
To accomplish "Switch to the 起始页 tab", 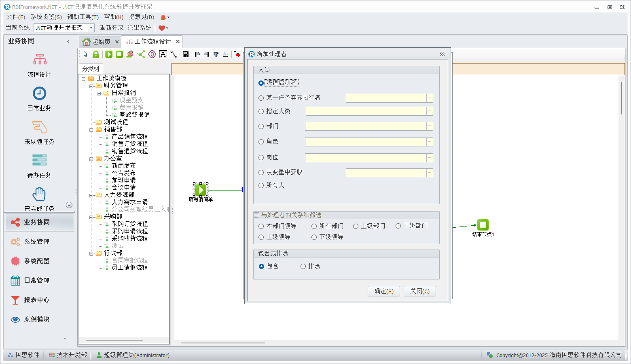I will coord(97,42).
